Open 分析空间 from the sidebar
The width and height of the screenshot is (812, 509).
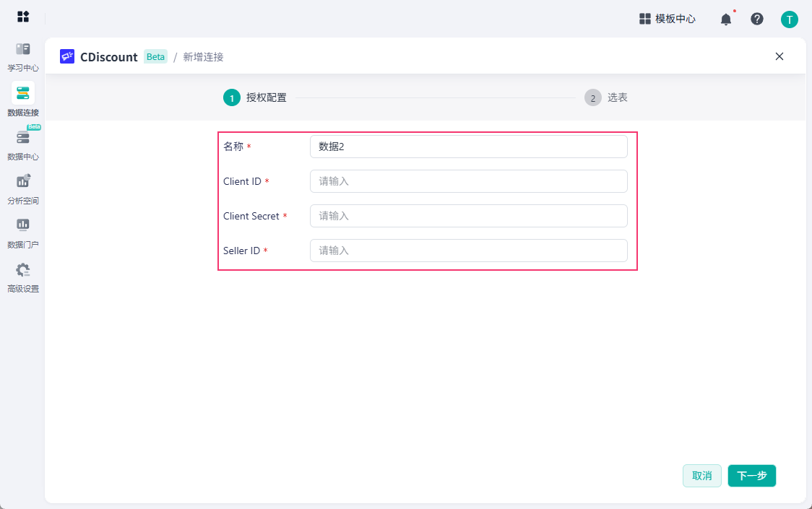tap(23, 189)
